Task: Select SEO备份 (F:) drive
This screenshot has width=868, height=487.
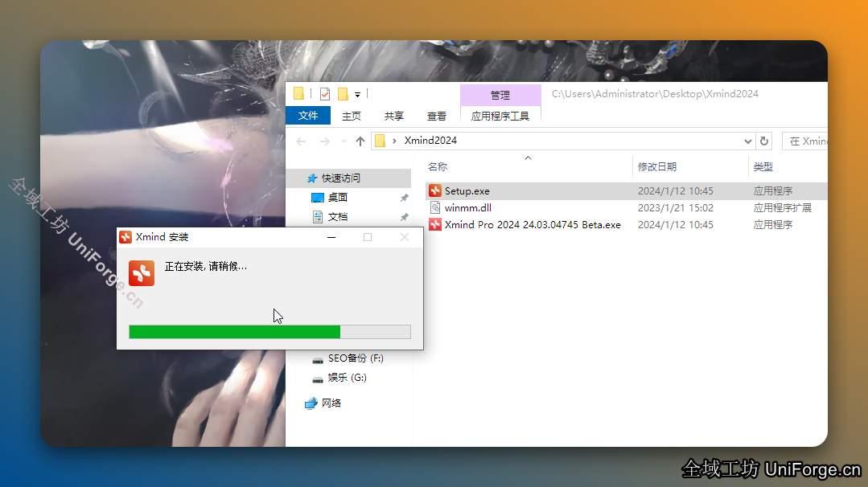Action: [356, 358]
